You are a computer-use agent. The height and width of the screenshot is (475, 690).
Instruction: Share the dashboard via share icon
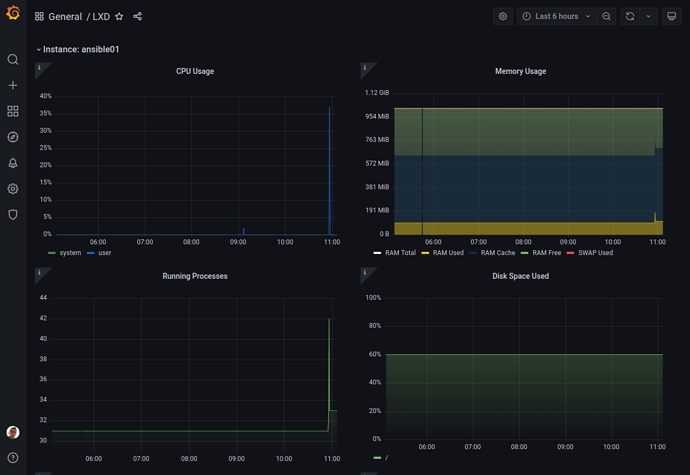click(x=137, y=16)
